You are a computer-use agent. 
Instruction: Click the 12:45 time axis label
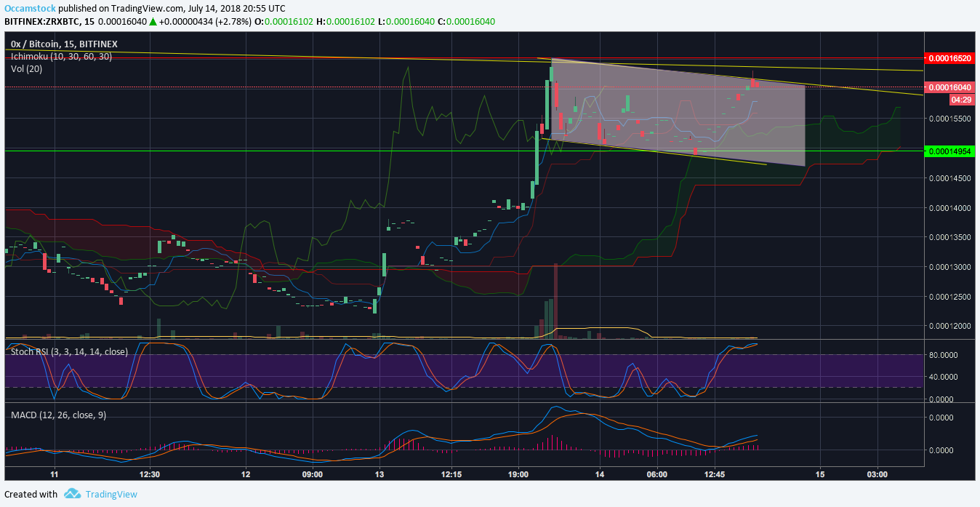[x=715, y=474]
